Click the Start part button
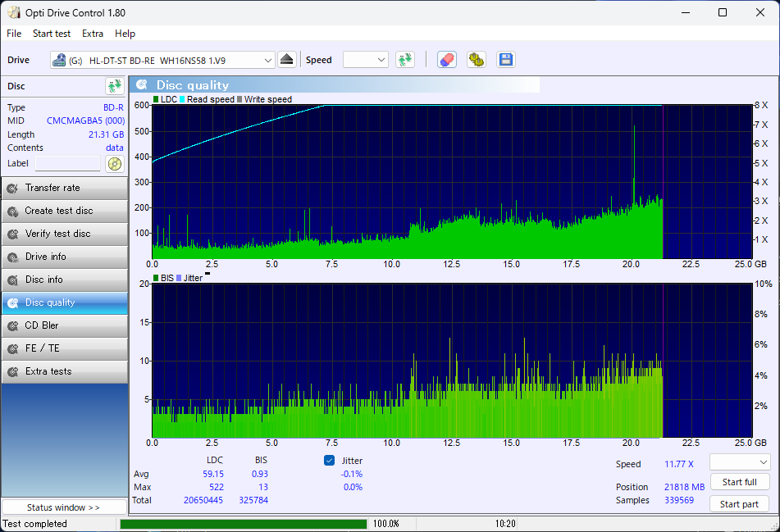This screenshot has height=532, width=780. tap(740, 503)
